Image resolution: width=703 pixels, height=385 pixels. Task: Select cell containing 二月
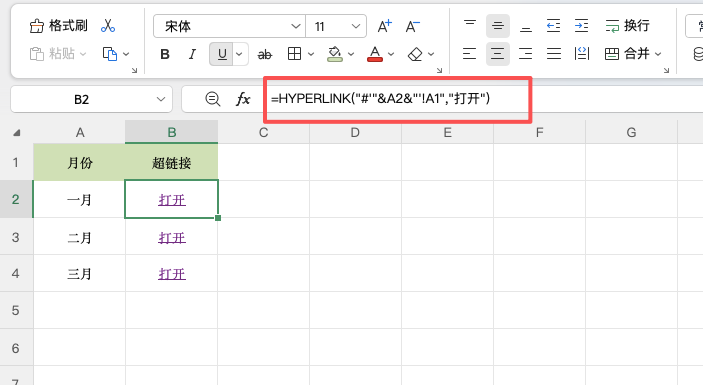point(79,237)
